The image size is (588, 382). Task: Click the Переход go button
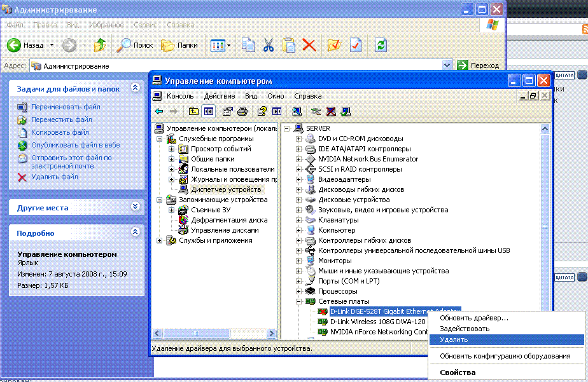click(479, 65)
